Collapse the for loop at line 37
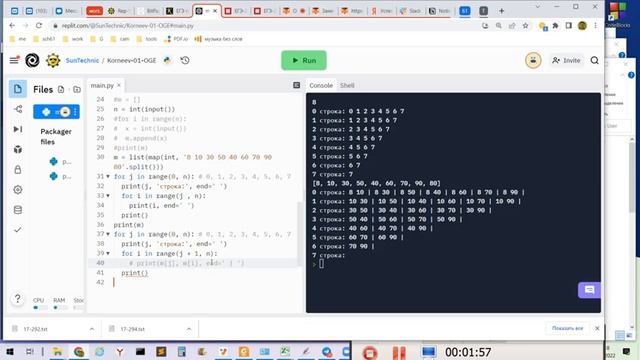 click(x=108, y=234)
